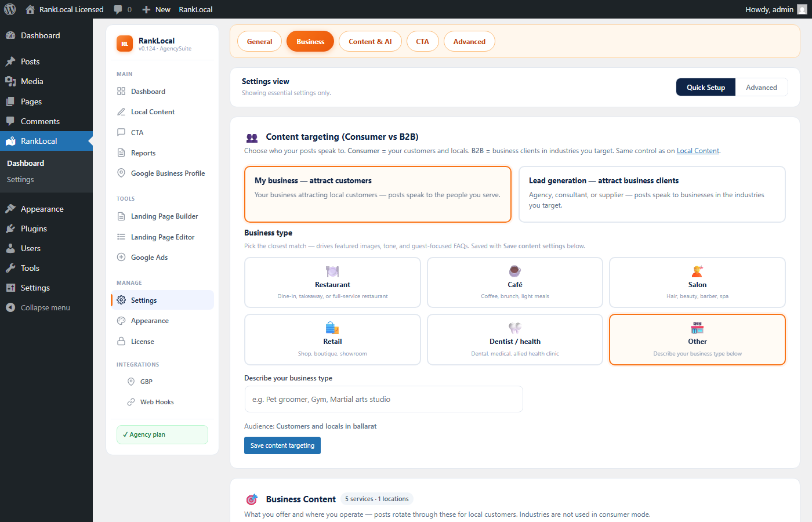Screen dimensions: 812x522
Task: Click the Business Content target icon
Action: point(252,499)
